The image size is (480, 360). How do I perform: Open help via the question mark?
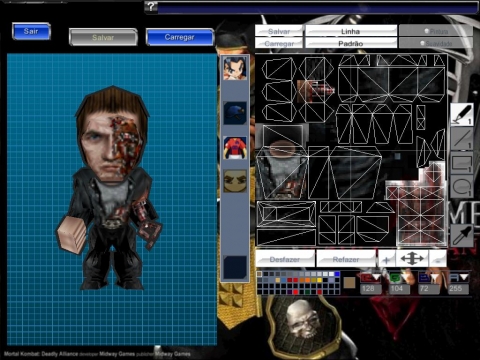[x=151, y=6]
